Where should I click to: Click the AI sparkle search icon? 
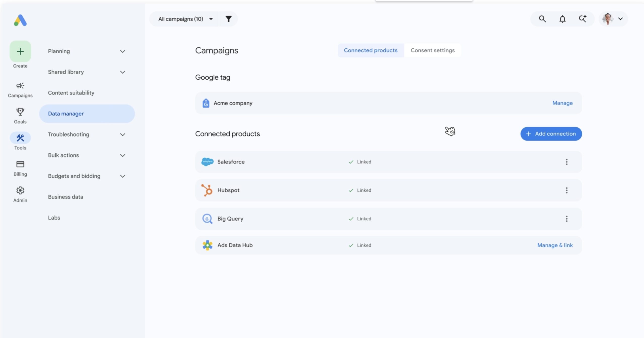(x=583, y=19)
